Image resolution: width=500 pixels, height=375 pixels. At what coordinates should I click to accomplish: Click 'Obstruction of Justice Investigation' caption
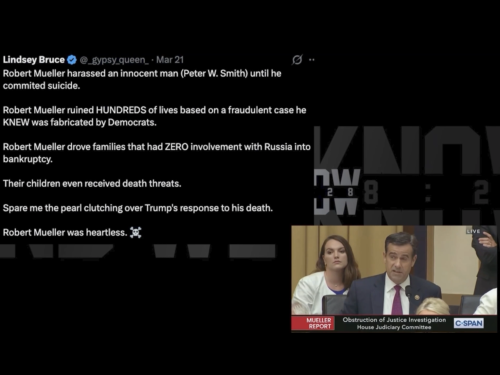point(394,320)
